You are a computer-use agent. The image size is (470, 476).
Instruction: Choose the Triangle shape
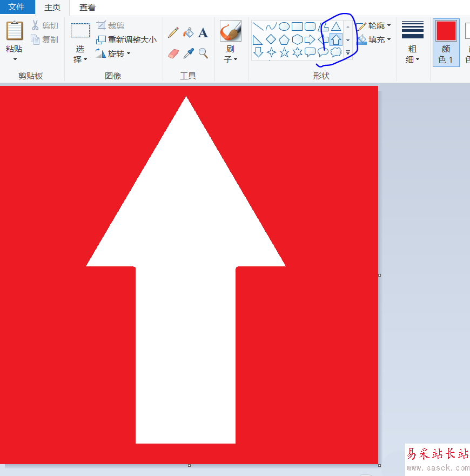[x=336, y=26]
